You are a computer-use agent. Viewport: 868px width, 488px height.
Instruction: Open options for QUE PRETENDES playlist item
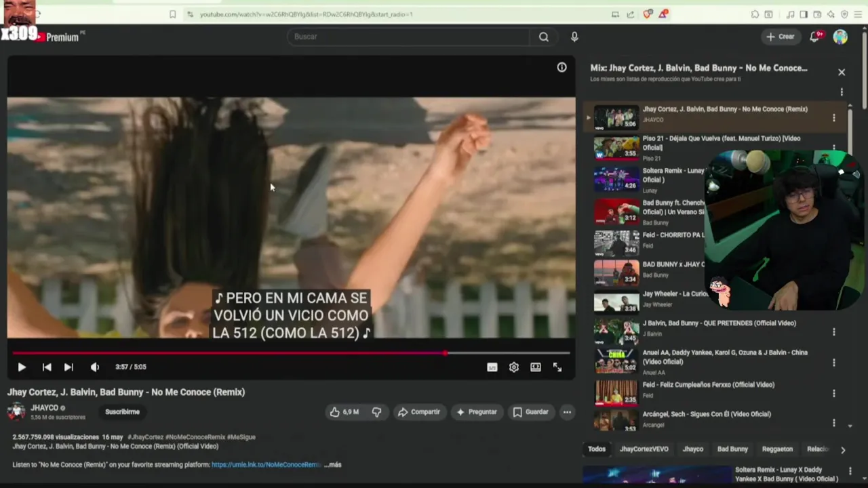tap(833, 332)
